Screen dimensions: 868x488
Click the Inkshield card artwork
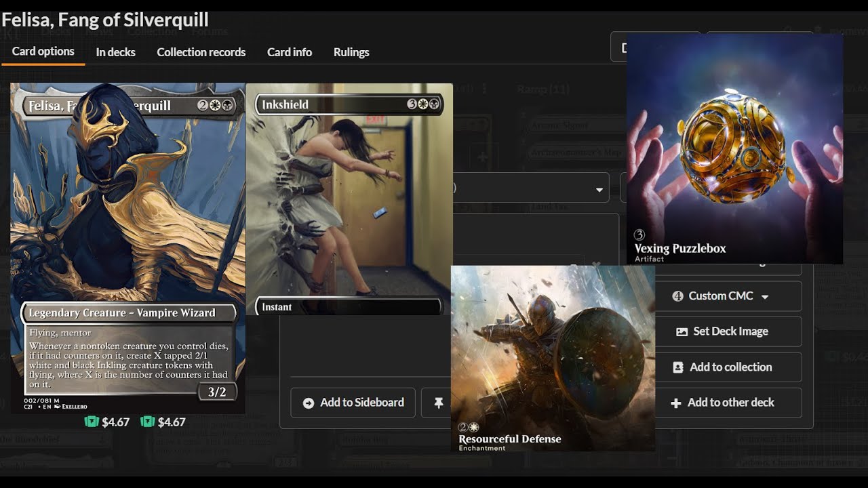tap(349, 205)
